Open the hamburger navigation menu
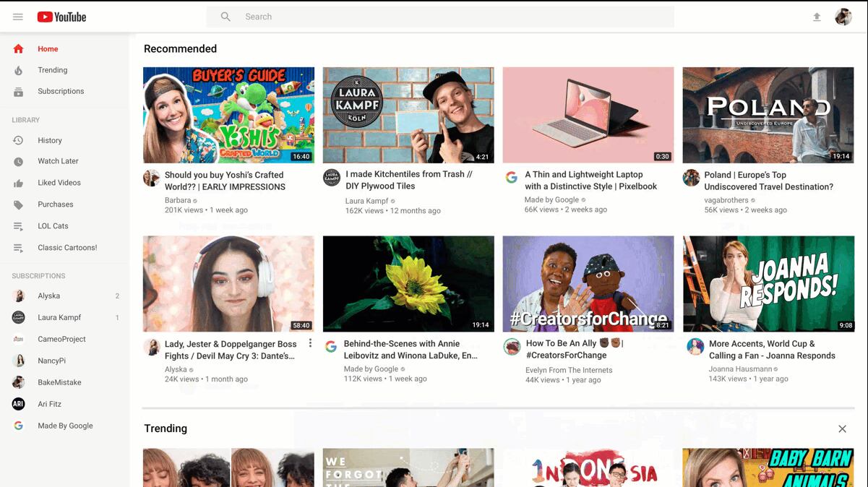This screenshot has width=868, height=487. [18, 16]
